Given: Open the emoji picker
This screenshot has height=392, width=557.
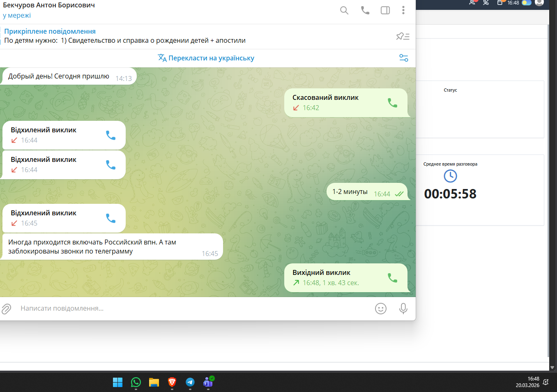Looking at the screenshot, I should (x=381, y=309).
